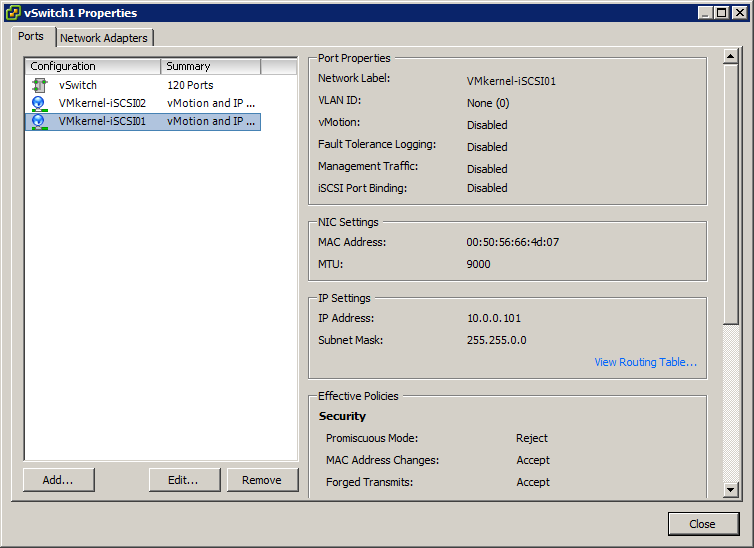Minimize the vSwitch1 Properties window
Viewport: 754px width, 548px height.
706,13
